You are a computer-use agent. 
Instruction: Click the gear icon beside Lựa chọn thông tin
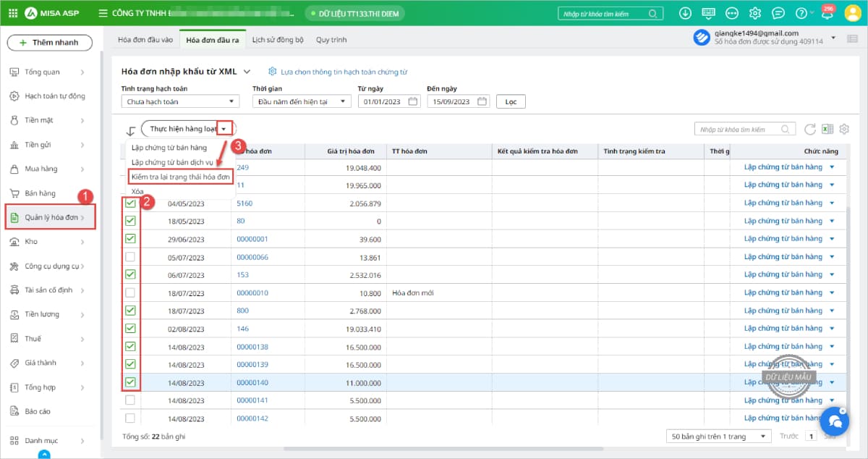[273, 72]
